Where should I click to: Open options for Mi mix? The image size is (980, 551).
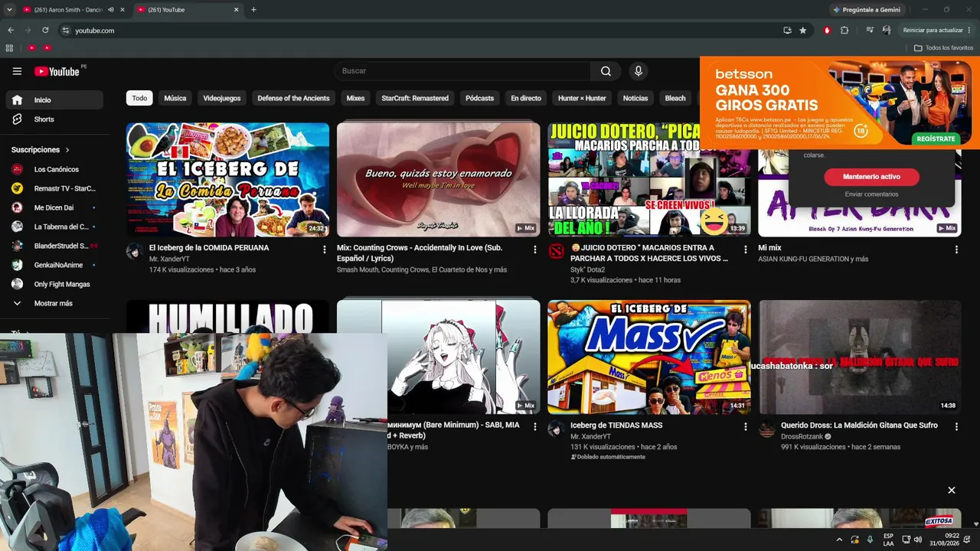point(955,249)
